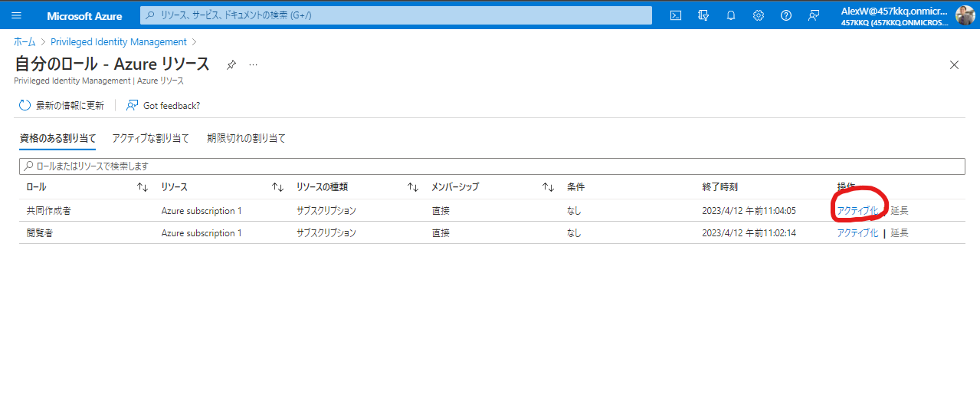Click end time 2023/4/12 午前11:02:14

749,233
